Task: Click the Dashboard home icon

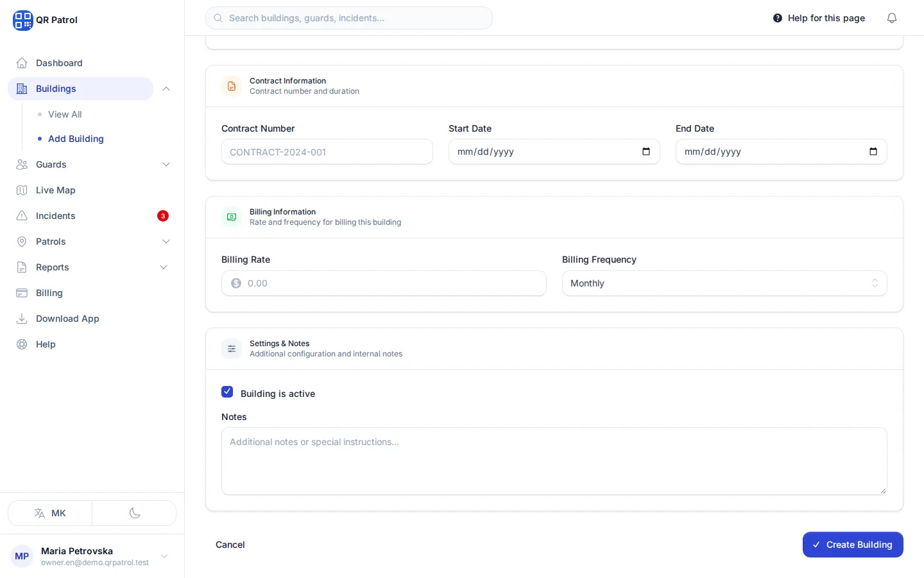Action: [x=22, y=63]
